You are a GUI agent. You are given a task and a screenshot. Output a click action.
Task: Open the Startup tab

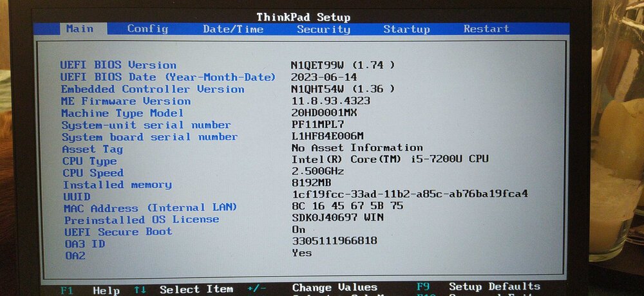coord(406,29)
